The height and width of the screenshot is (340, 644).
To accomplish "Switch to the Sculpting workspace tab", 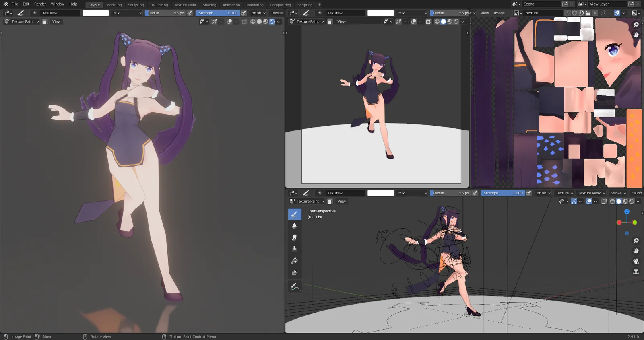I will click(136, 5).
